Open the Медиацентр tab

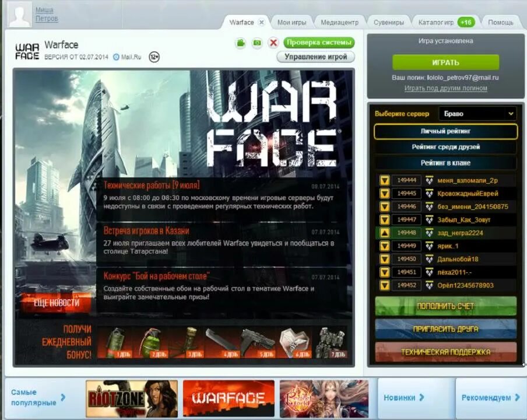339,23
